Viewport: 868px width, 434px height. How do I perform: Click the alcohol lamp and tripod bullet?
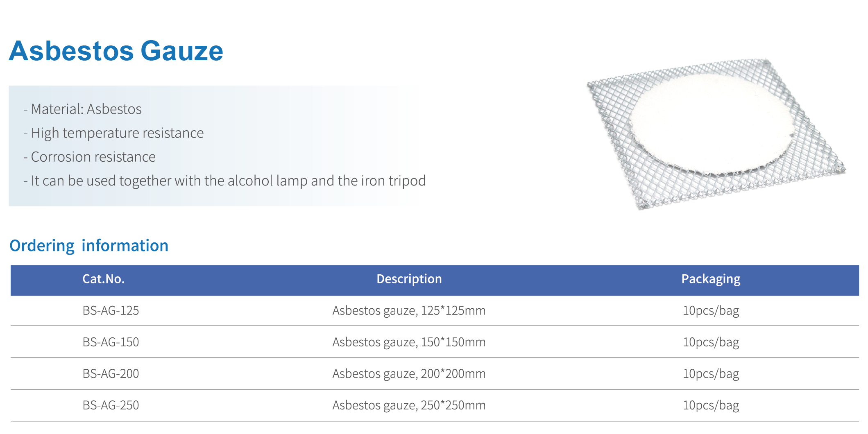224,181
